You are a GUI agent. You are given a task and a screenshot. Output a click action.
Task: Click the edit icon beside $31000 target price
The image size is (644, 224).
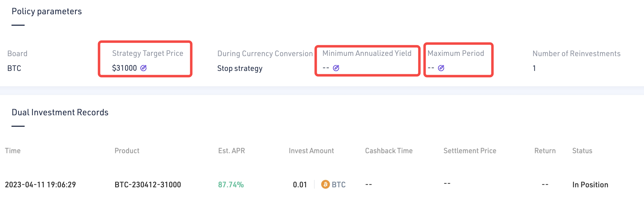(143, 68)
